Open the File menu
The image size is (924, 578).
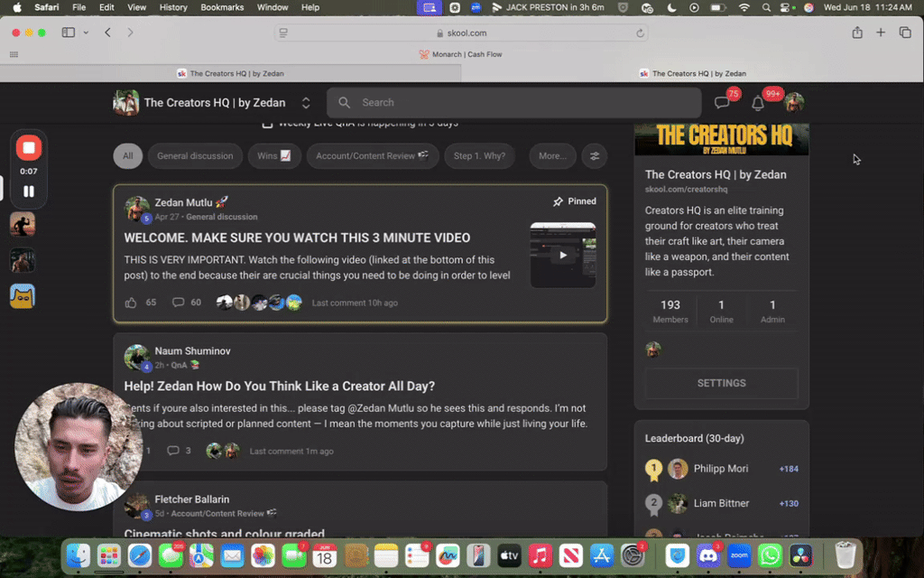[x=79, y=7]
